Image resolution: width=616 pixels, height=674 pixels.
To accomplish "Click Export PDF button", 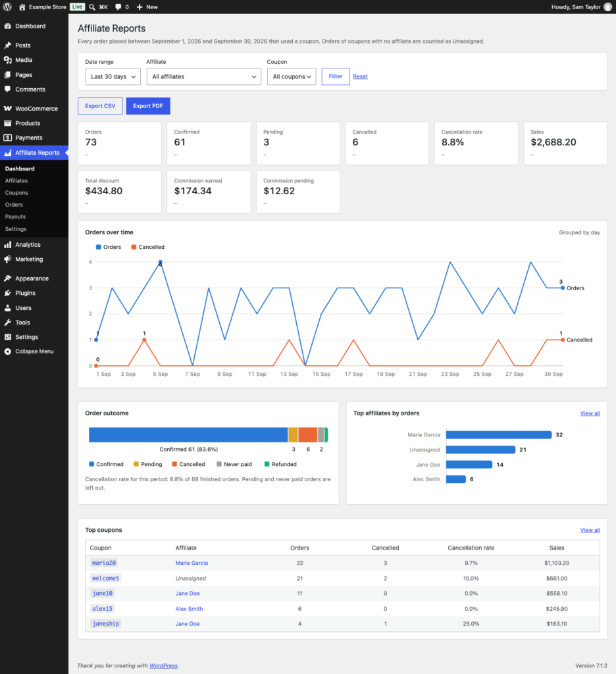I will tap(148, 106).
